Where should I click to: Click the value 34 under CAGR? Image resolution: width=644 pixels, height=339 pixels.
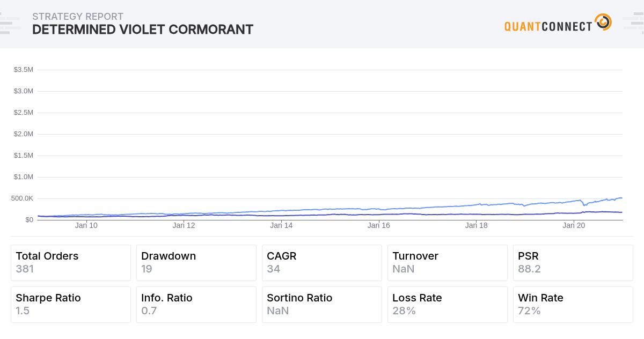pyautogui.click(x=273, y=269)
